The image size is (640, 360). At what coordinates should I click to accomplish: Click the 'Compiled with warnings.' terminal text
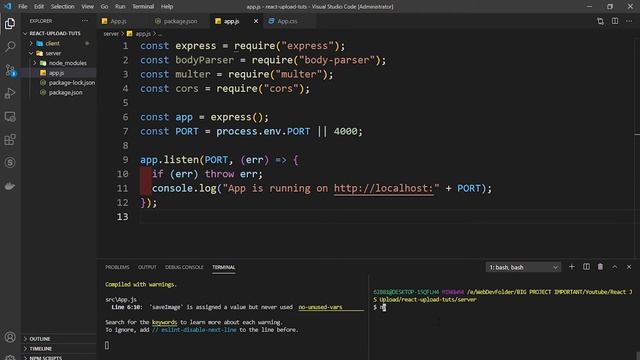point(141,284)
